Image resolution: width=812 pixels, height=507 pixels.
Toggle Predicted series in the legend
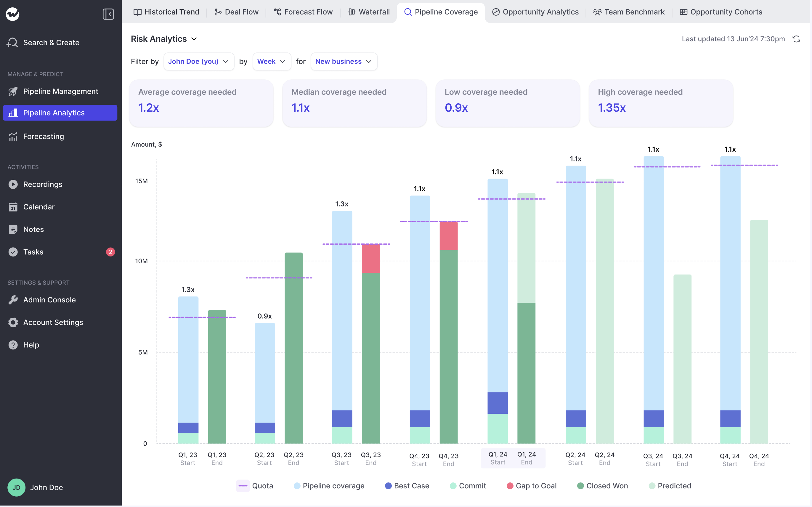click(x=670, y=486)
